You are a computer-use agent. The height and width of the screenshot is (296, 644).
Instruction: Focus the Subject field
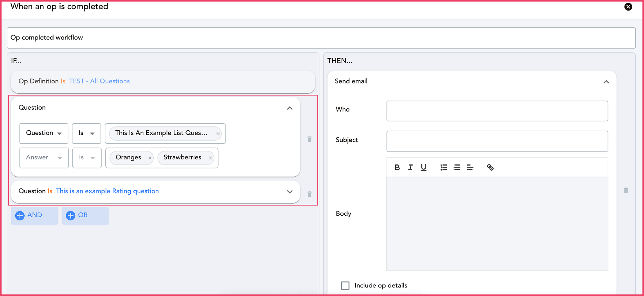tap(497, 141)
